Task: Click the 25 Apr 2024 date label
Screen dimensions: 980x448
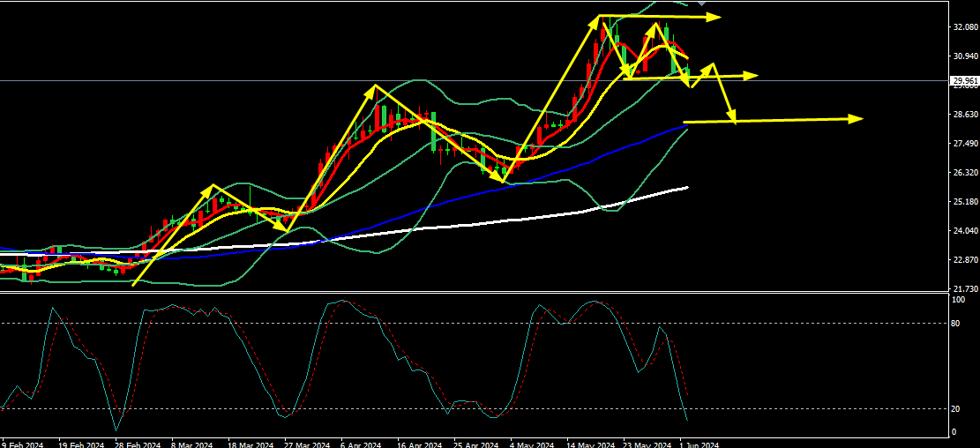Action: 475,444
